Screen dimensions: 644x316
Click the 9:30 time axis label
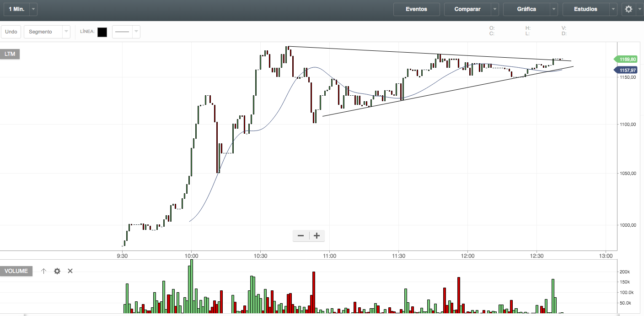pos(122,256)
